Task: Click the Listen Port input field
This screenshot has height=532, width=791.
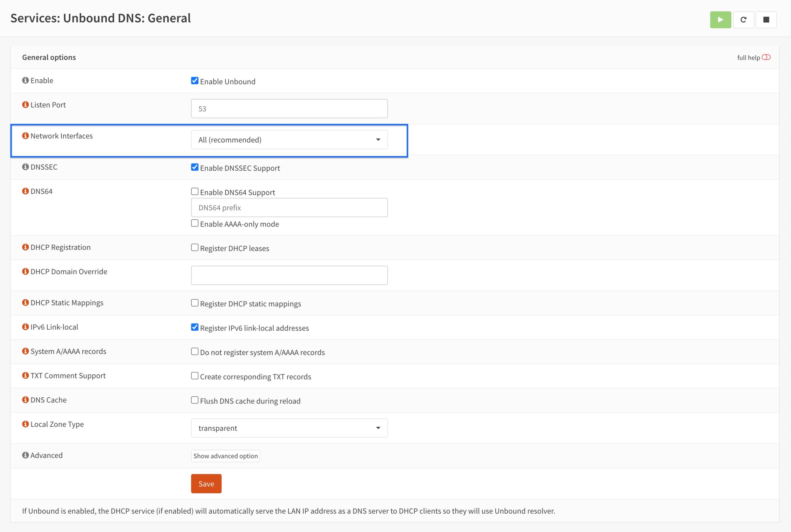Action: tap(289, 108)
